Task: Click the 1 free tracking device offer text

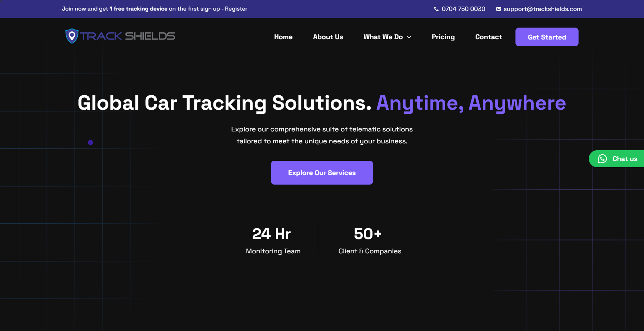Action: point(138,9)
